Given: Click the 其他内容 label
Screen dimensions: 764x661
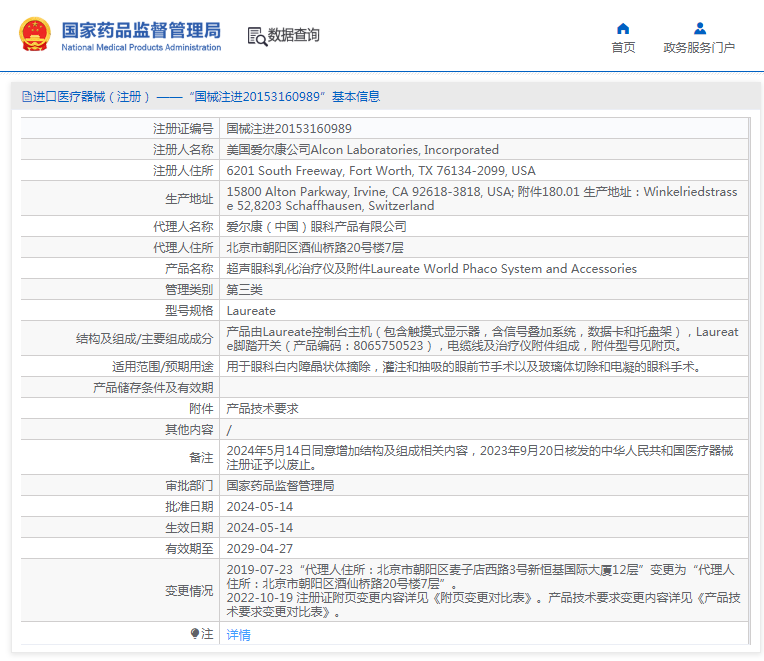Looking at the screenshot, I should (189, 429).
